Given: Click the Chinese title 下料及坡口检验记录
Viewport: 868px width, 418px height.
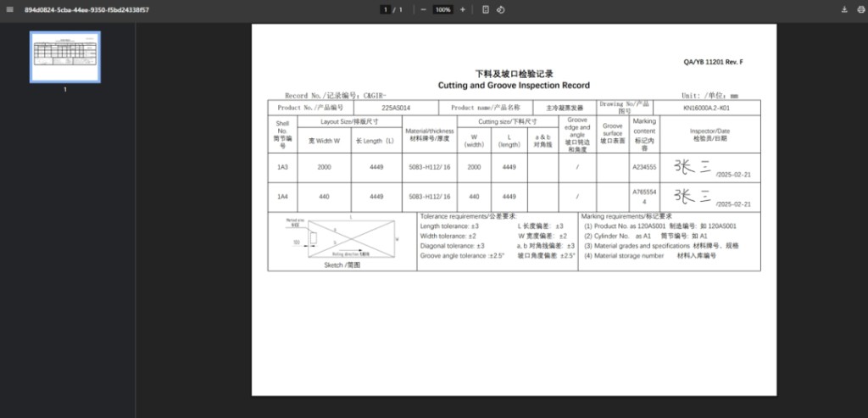Looking at the screenshot, I should click(514, 74).
